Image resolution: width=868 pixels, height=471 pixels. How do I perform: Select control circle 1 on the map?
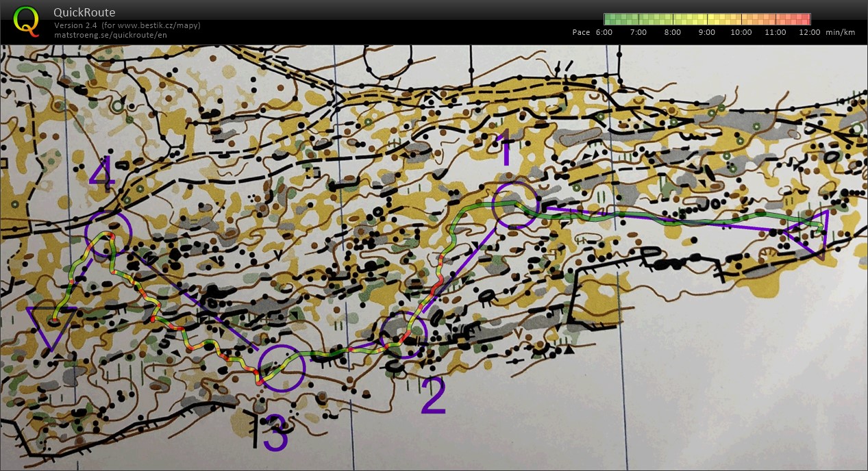[515, 205]
